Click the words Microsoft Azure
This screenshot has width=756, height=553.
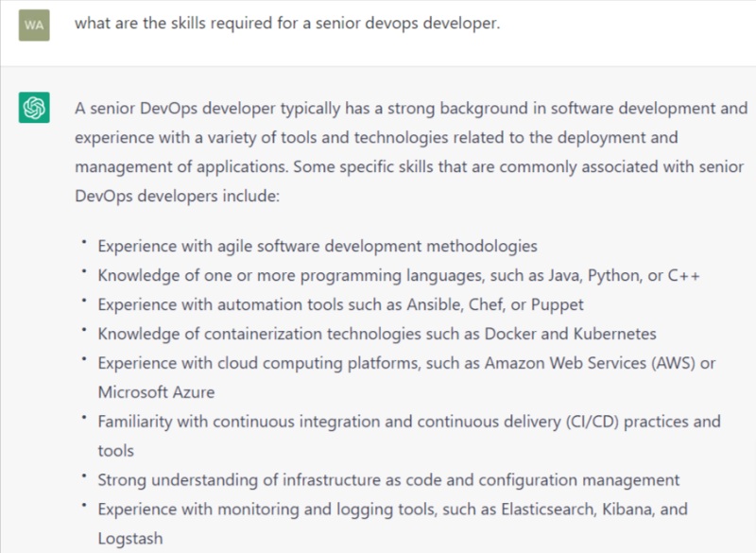pyautogui.click(x=156, y=392)
